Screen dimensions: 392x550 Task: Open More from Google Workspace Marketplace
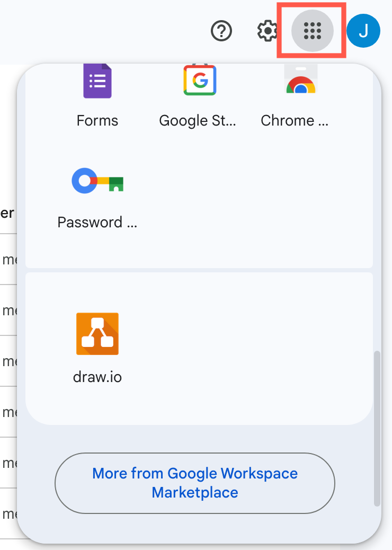pos(194,483)
